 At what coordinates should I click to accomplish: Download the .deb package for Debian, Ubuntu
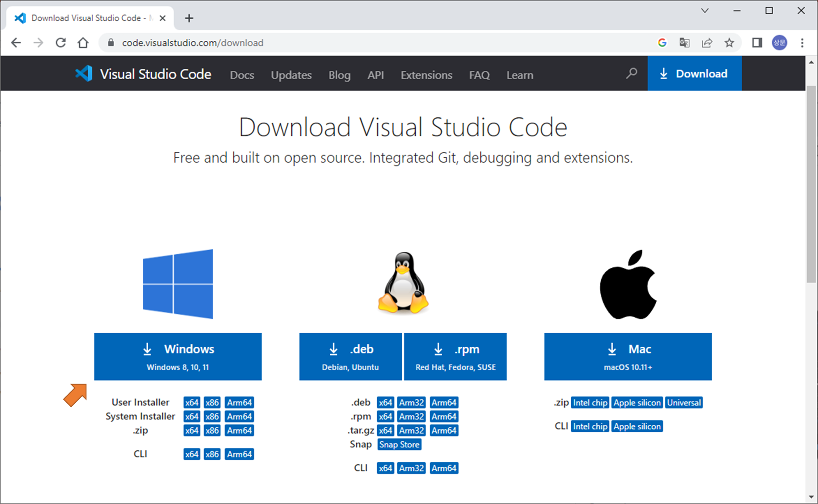(350, 357)
